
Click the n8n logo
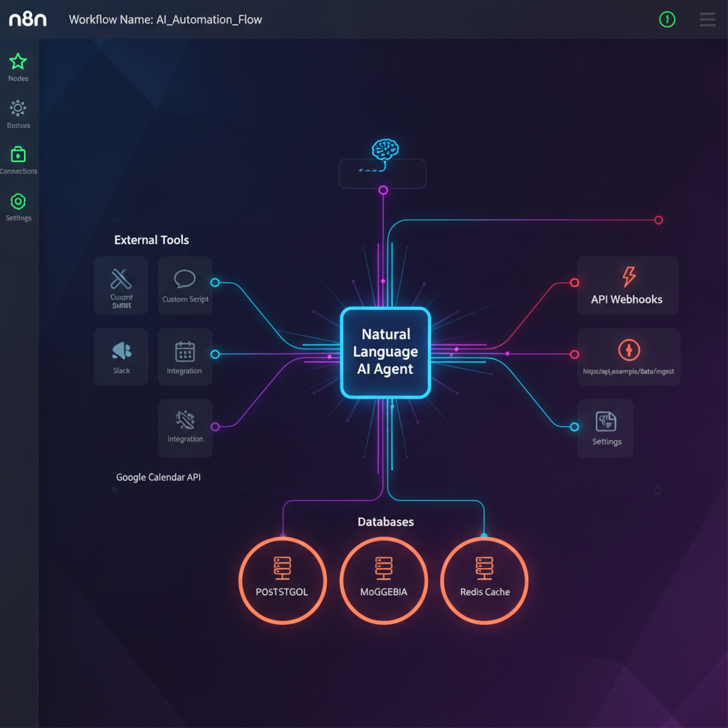(x=28, y=19)
